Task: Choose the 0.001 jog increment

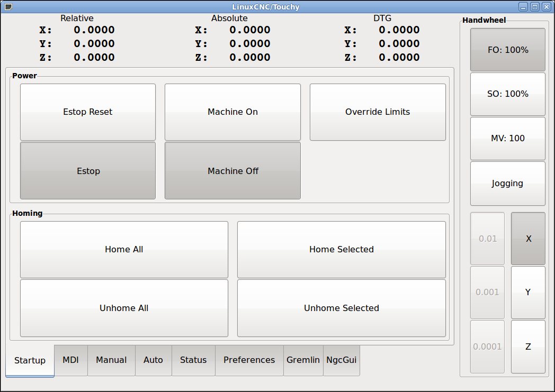Action: click(x=487, y=293)
